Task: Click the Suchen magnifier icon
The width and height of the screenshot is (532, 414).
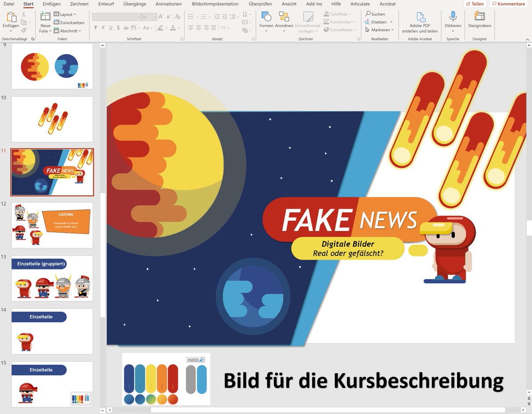Action: (368, 14)
